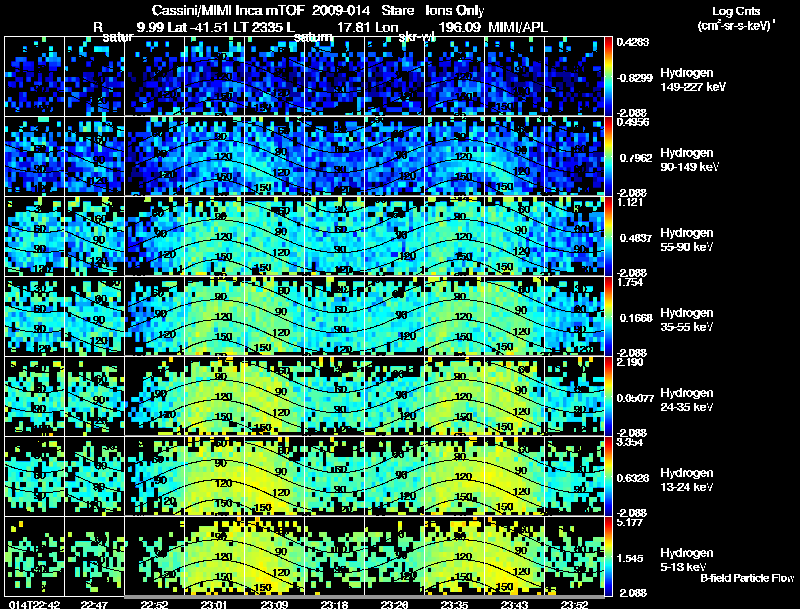Viewport: 800px width, 609px height.
Task: Click the '0.05077' colorbar value
Action: (x=635, y=398)
